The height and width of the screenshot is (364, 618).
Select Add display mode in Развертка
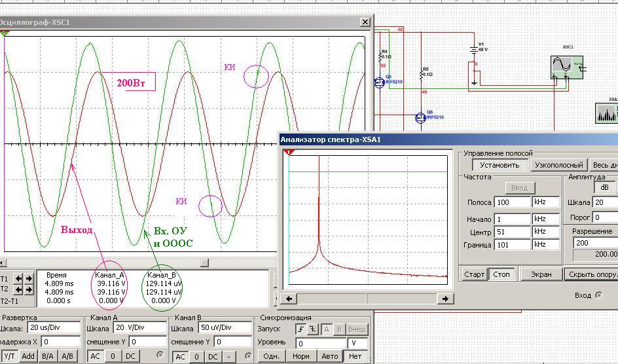click(x=27, y=356)
